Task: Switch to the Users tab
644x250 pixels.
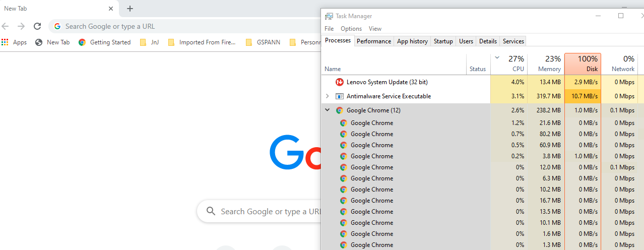Action: pyautogui.click(x=466, y=41)
